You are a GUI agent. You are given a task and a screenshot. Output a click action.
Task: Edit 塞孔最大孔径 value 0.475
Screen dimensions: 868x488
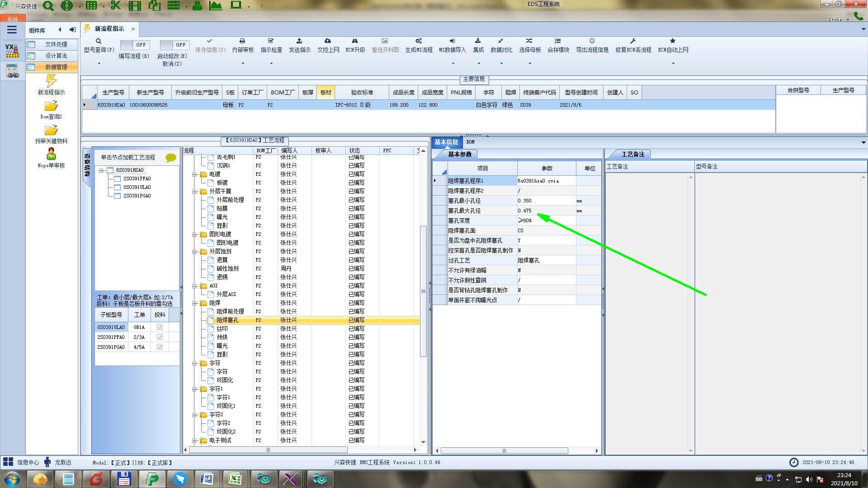tap(546, 211)
